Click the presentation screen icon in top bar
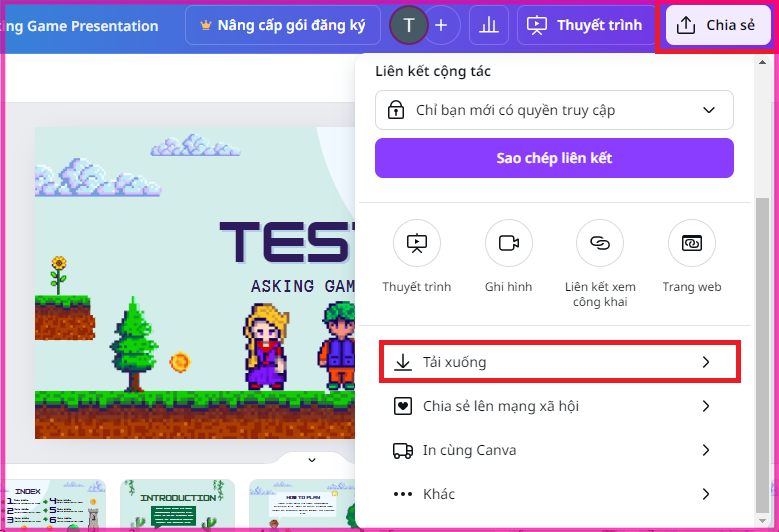 537,25
